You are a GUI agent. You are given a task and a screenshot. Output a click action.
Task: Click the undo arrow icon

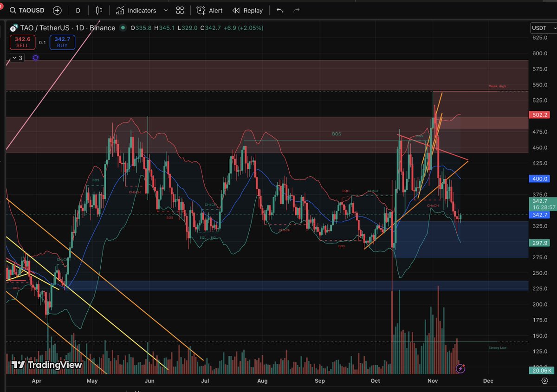(279, 10)
